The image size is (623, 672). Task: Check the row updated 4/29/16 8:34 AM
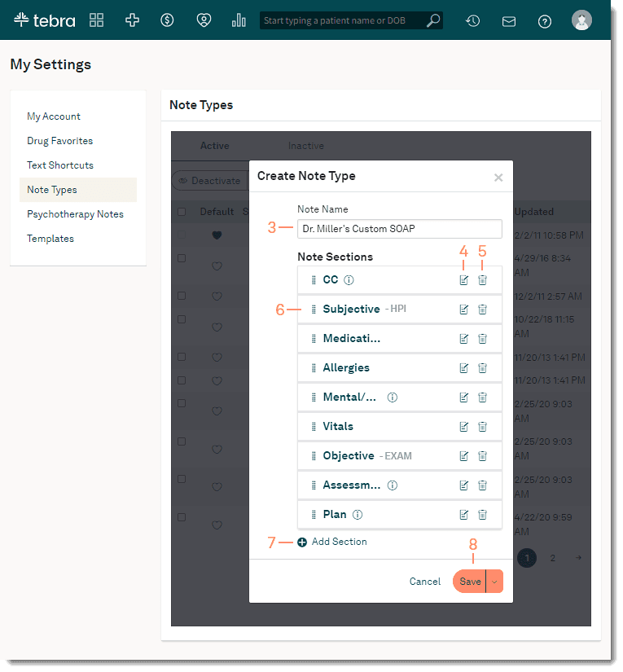pos(182,258)
